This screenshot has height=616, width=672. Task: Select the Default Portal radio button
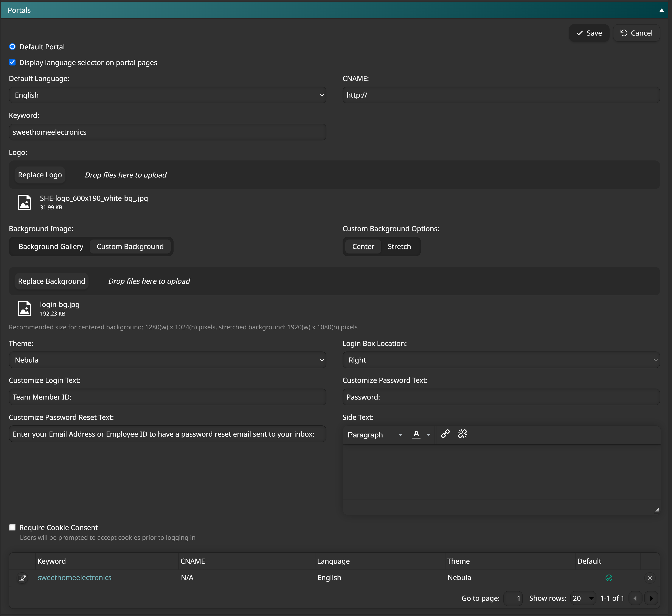point(12,47)
